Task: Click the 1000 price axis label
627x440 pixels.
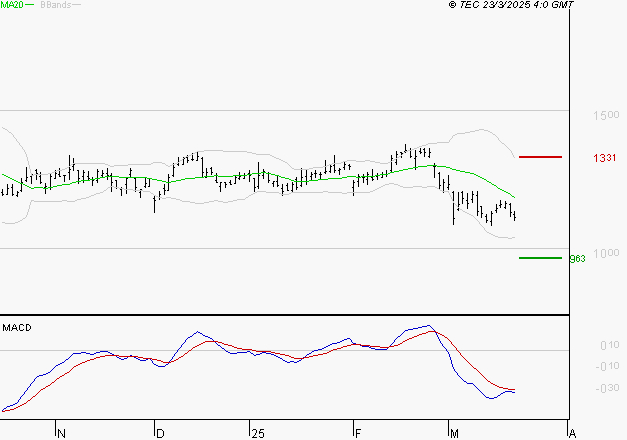Action: tap(604, 254)
